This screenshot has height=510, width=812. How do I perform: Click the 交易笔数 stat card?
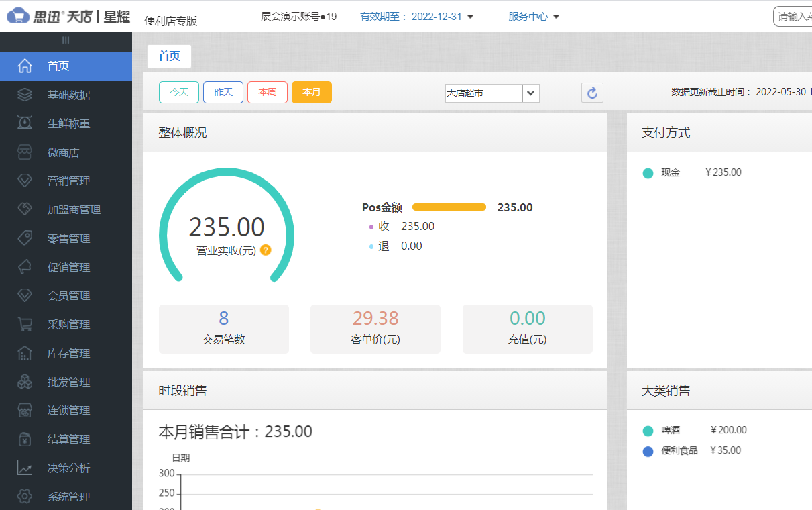click(x=224, y=329)
